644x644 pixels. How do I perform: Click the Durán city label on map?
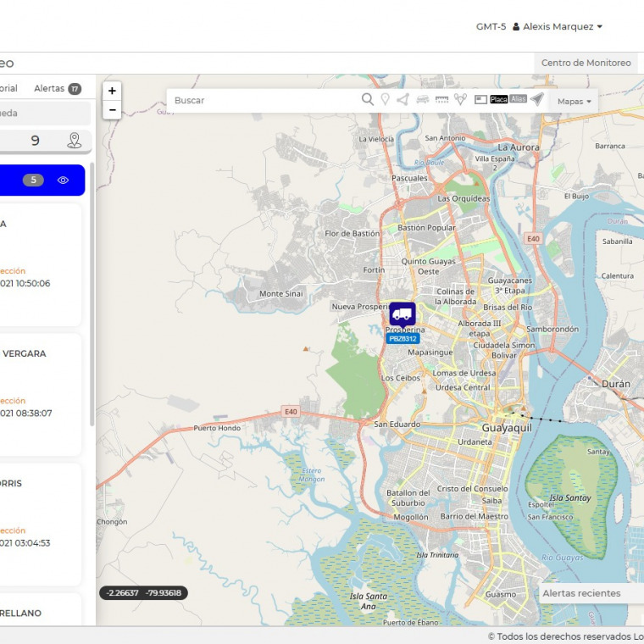click(x=616, y=384)
